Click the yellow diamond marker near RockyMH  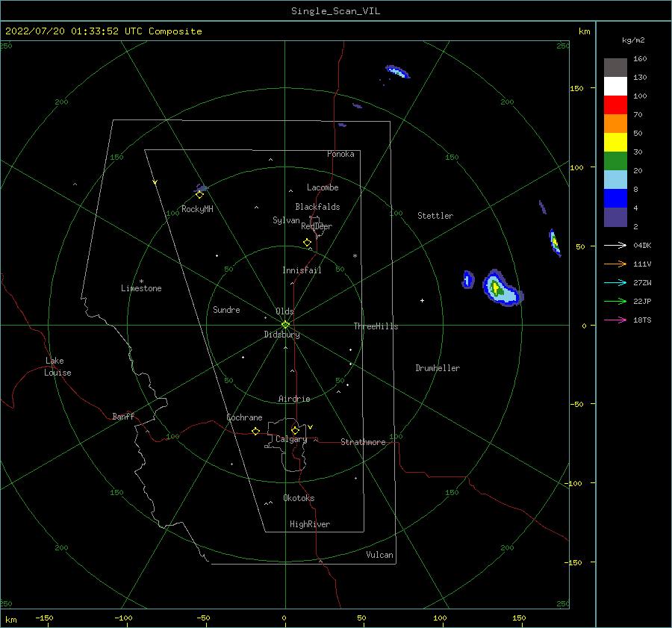coord(199,195)
